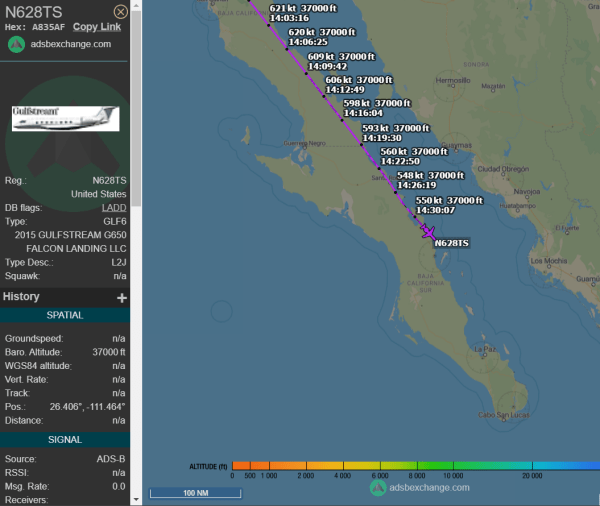Click the SPATIAL section header
This screenshot has width=600, height=506.
65,315
